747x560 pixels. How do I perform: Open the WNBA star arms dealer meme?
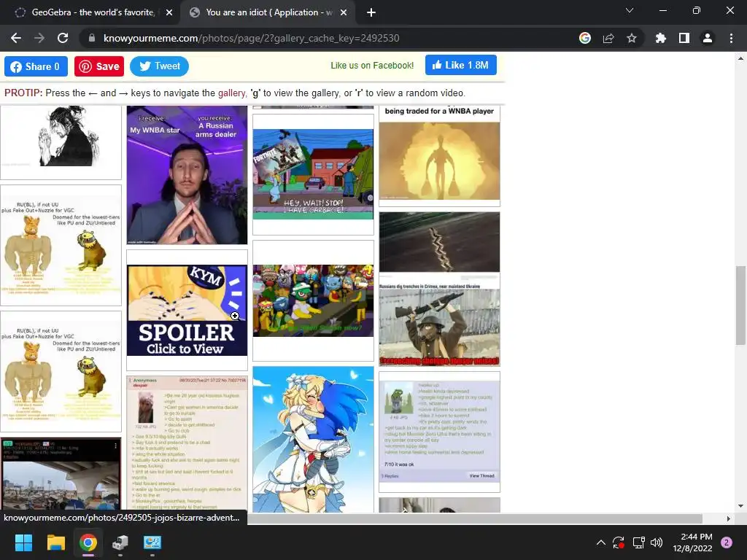point(187,175)
